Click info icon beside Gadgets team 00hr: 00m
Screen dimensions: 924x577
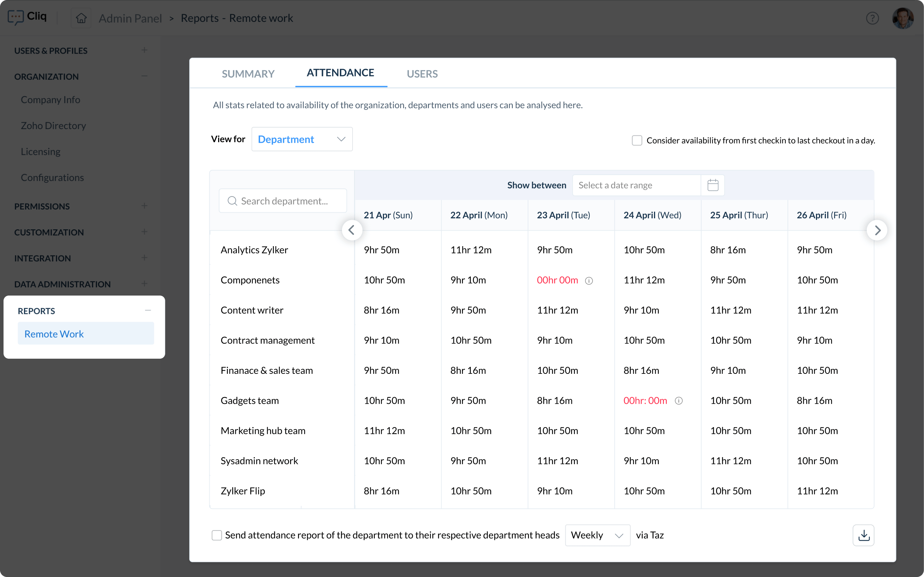(678, 401)
